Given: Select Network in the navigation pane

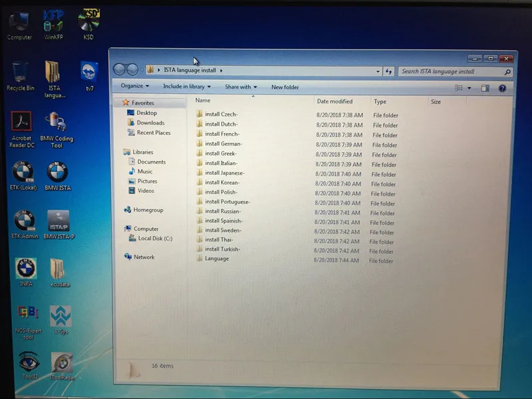Looking at the screenshot, I should 144,257.
